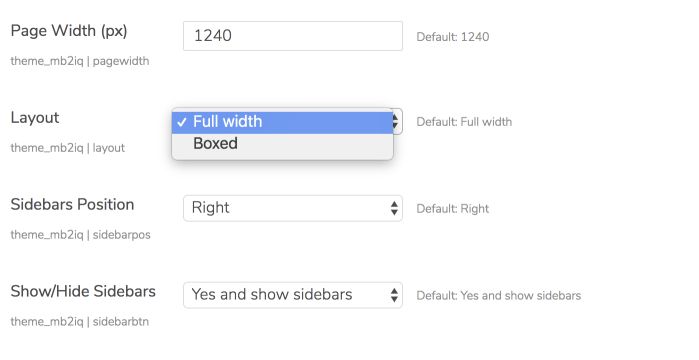Screen dimensions: 699x360
Task: Click the theme_mb2iq | sidebarbtn identifier
Action: coord(80,322)
